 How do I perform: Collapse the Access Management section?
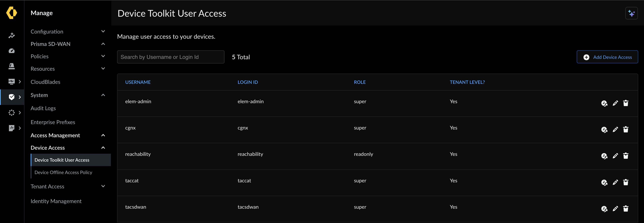[103, 135]
